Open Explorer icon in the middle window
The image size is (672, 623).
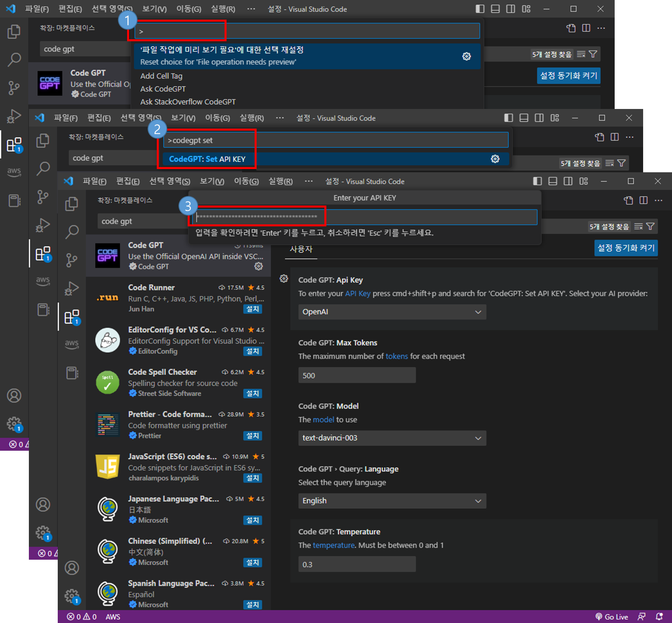pyautogui.click(x=43, y=140)
